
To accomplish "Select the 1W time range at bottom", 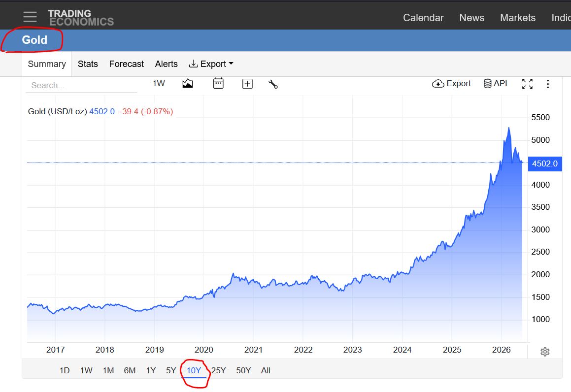I will 86,370.
